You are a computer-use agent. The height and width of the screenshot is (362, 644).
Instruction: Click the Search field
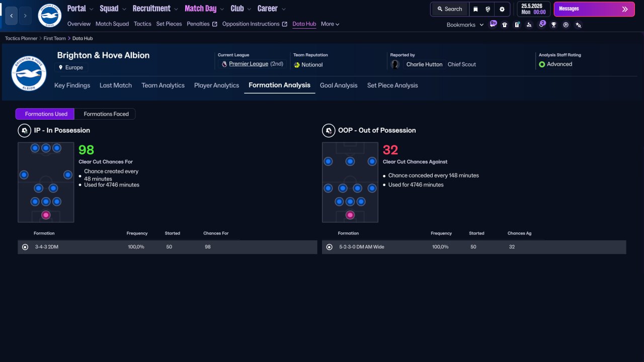(x=449, y=9)
